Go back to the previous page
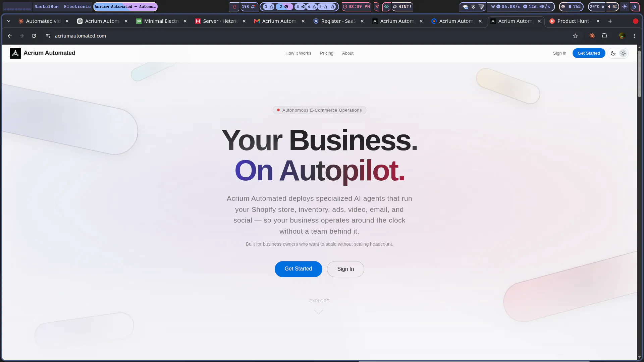The image size is (644, 362). [x=10, y=36]
